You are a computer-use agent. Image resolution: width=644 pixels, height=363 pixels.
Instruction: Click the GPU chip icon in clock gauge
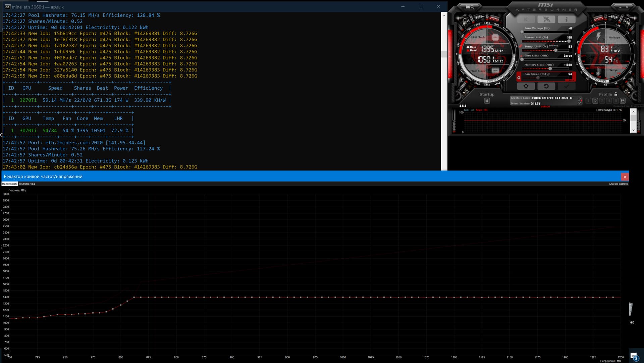point(495,37)
